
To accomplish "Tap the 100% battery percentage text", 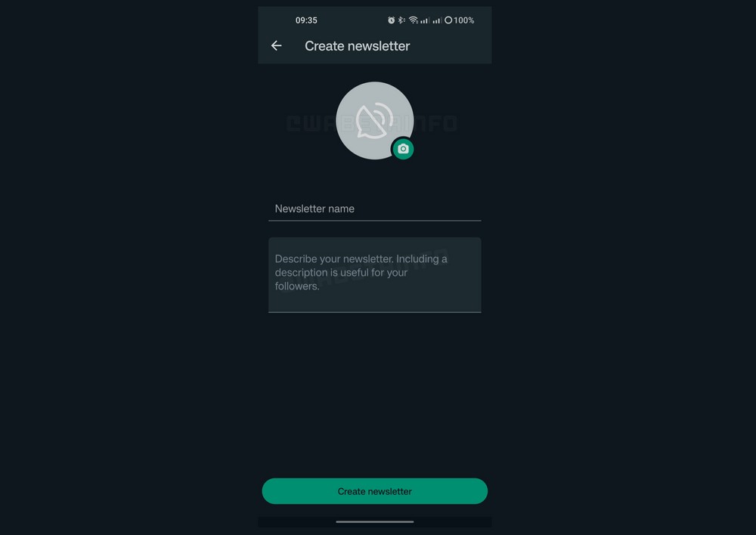I will (x=464, y=20).
